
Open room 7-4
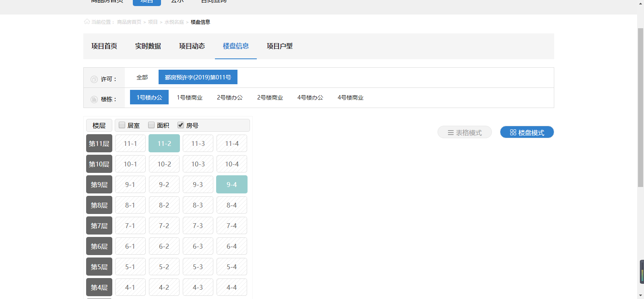coord(232,226)
